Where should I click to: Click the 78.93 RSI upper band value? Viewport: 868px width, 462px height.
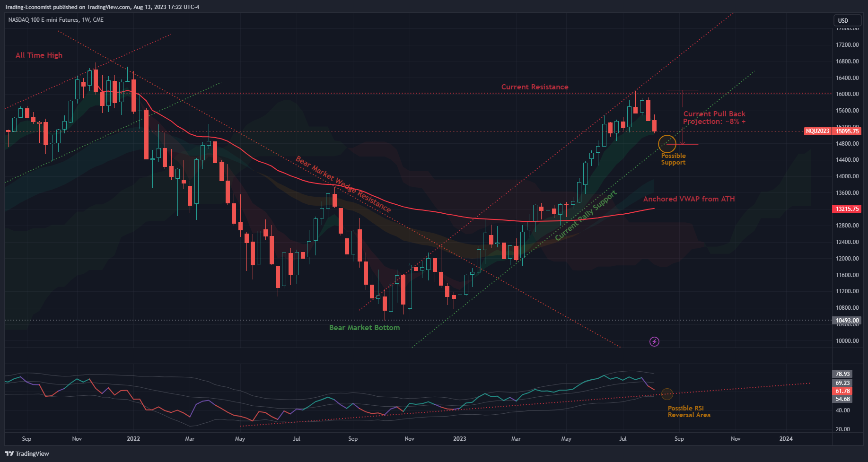[842, 374]
